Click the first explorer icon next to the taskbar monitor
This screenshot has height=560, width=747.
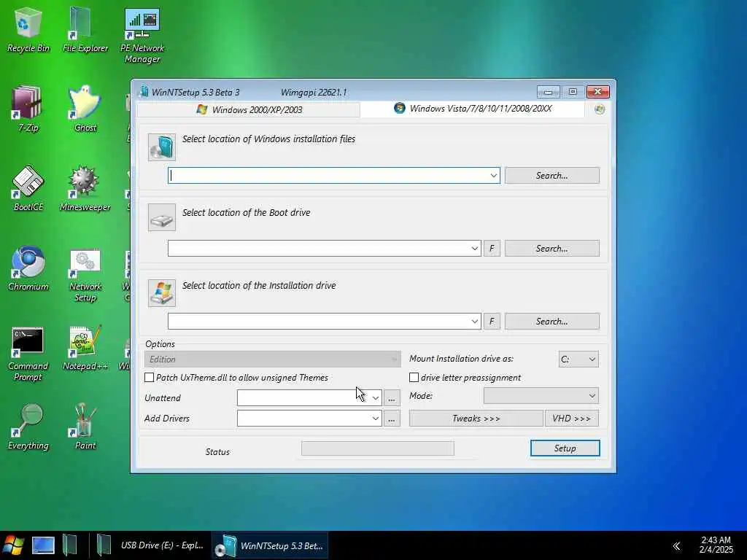point(69,545)
